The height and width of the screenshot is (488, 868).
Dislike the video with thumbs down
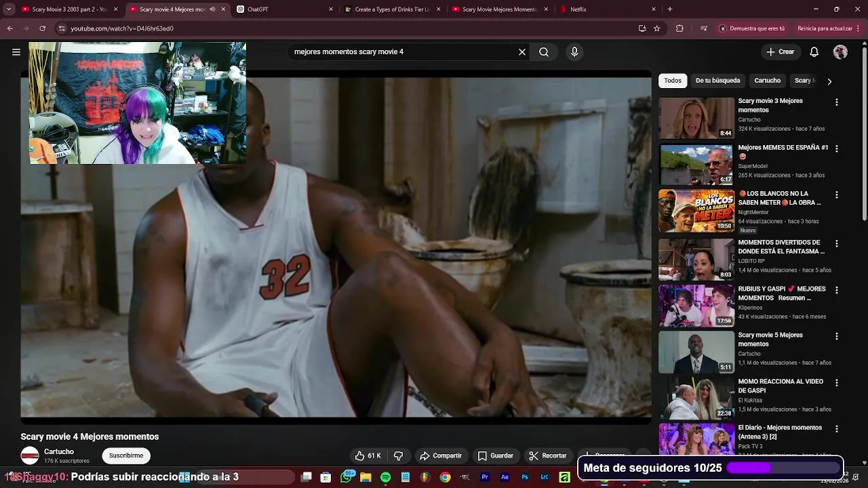coord(399,455)
